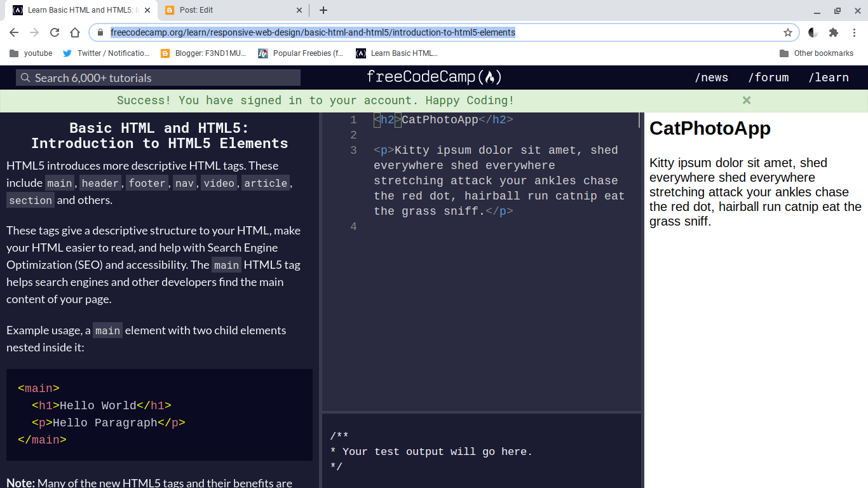Image resolution: width=868 pixels, height=488 pixels.
Task: Go to the /news link
Action: 711,78
